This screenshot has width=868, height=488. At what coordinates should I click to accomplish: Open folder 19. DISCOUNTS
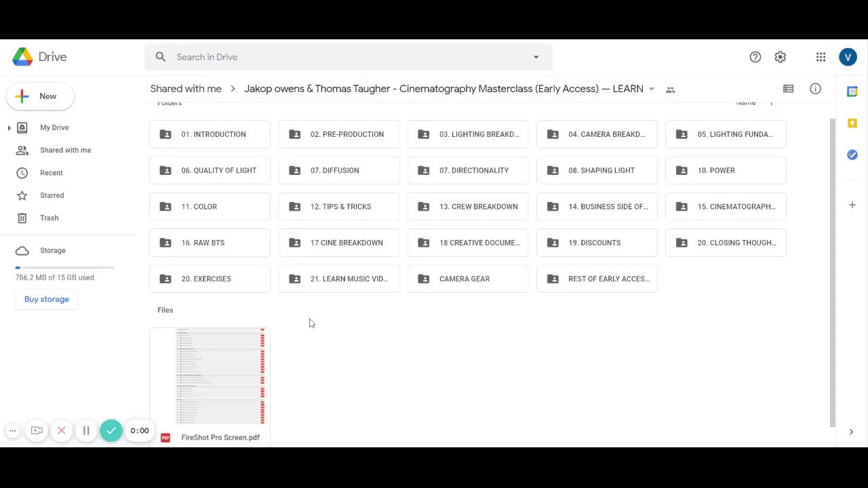pyautogui.click(x=597, y=243)
